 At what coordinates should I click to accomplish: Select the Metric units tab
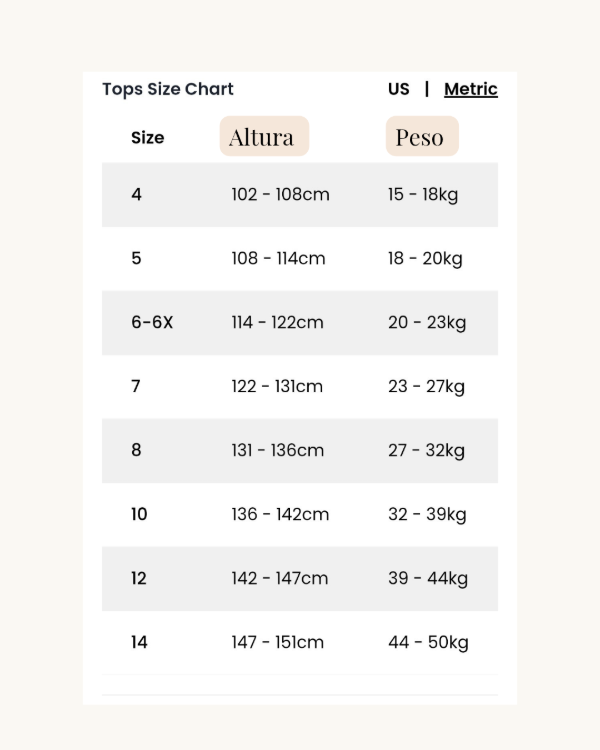coord(470,89)
